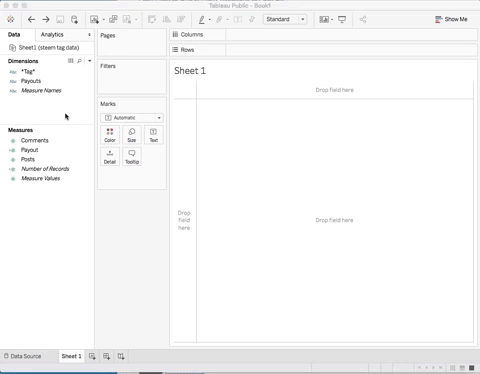The image size is (480, 374).
Task: Click the Filters shelf
Action: (132, 77)
